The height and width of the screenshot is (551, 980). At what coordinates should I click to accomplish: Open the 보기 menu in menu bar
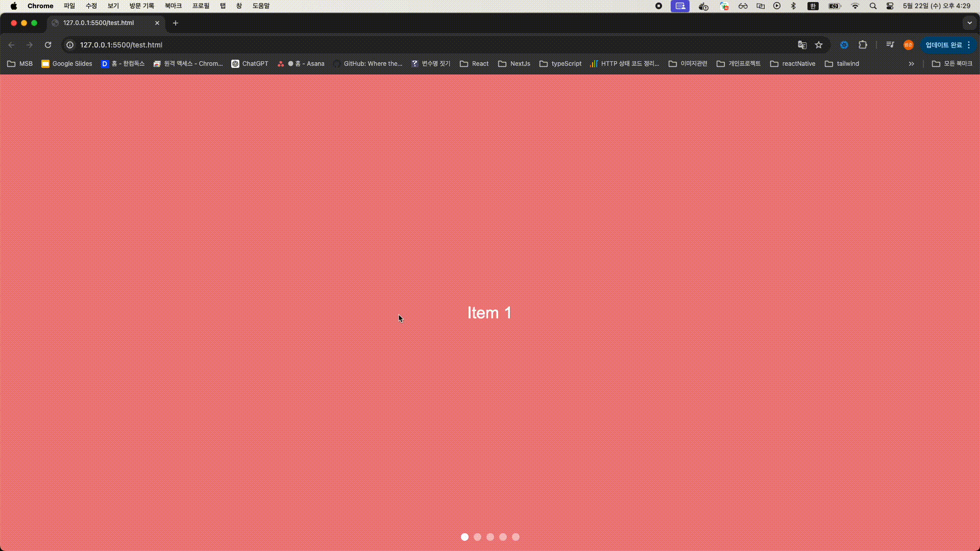click(113, 6)
